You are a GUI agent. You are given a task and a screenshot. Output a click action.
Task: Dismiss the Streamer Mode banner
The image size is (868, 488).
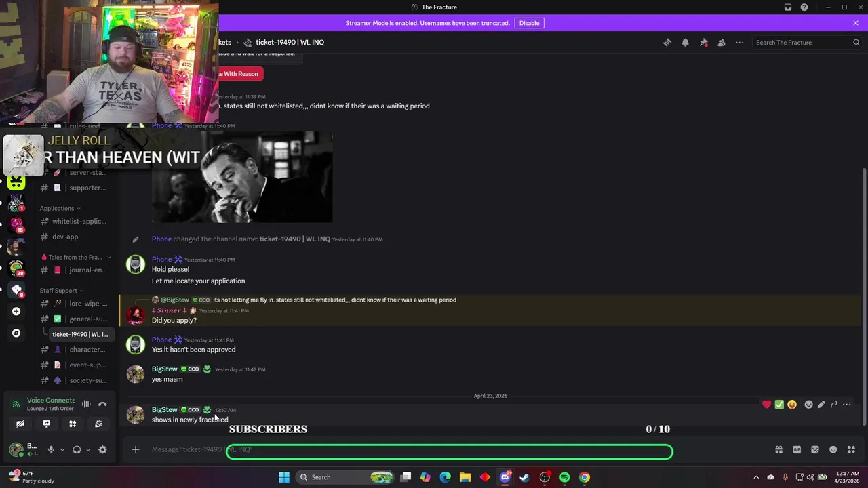pos(856,23)
